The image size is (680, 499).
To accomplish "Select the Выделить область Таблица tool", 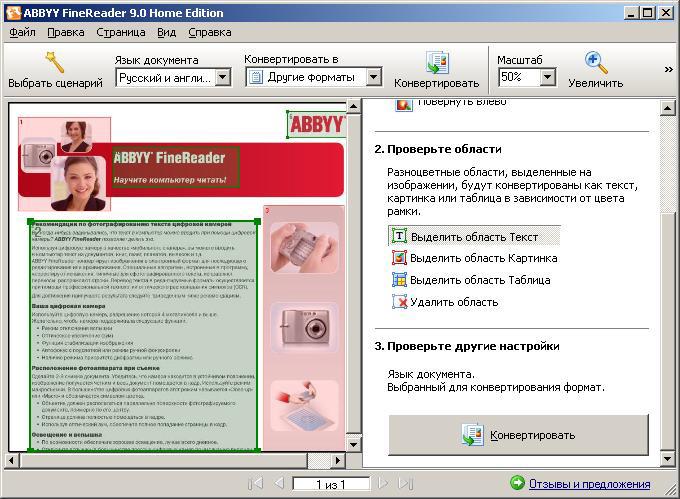I will (x=471, y=280).
